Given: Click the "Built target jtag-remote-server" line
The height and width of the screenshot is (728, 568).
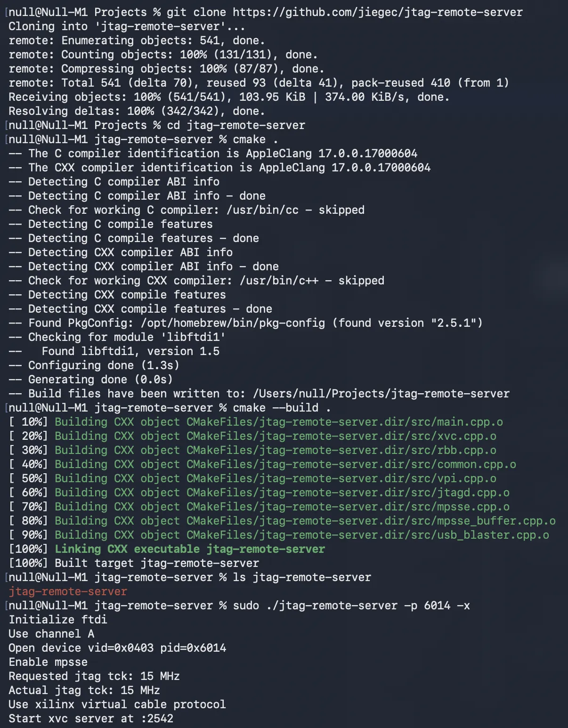Looking at the screenshot, I should click(x=157, y=563).
